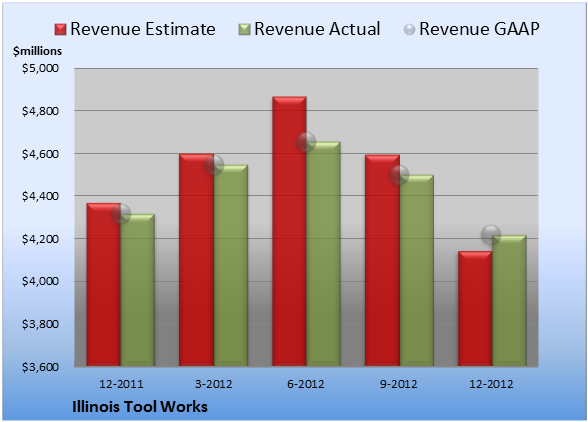Click the '$4,000' y-axis value
Viewport: 588px width, 422px height.
[40, 281]
